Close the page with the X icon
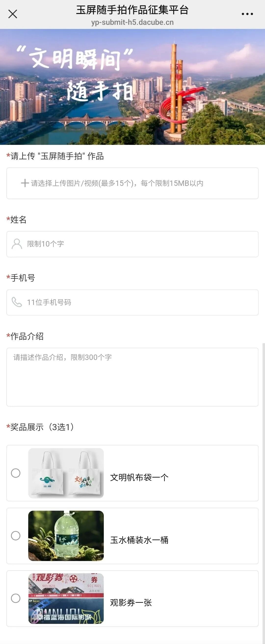 click(x=13, y=14)
